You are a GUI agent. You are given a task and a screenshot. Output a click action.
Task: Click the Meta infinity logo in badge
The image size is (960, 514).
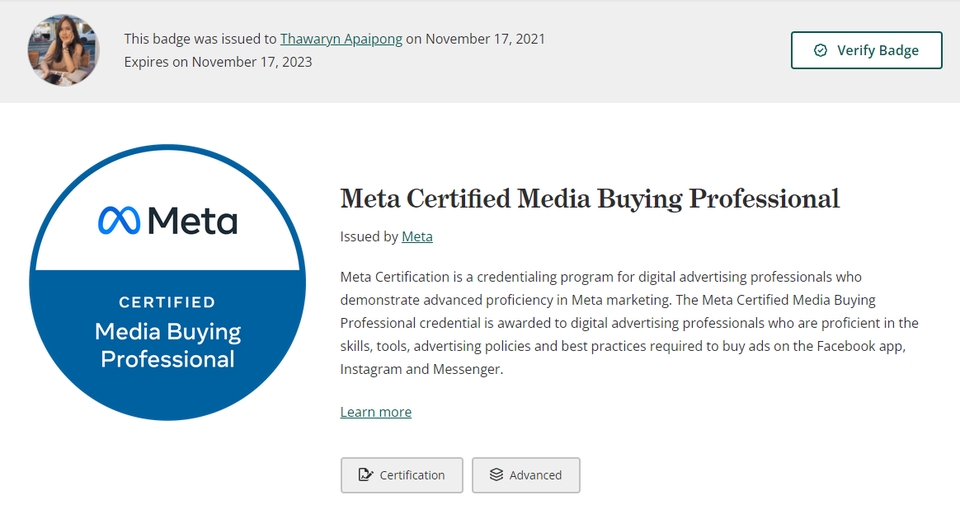tap(119, 221)
